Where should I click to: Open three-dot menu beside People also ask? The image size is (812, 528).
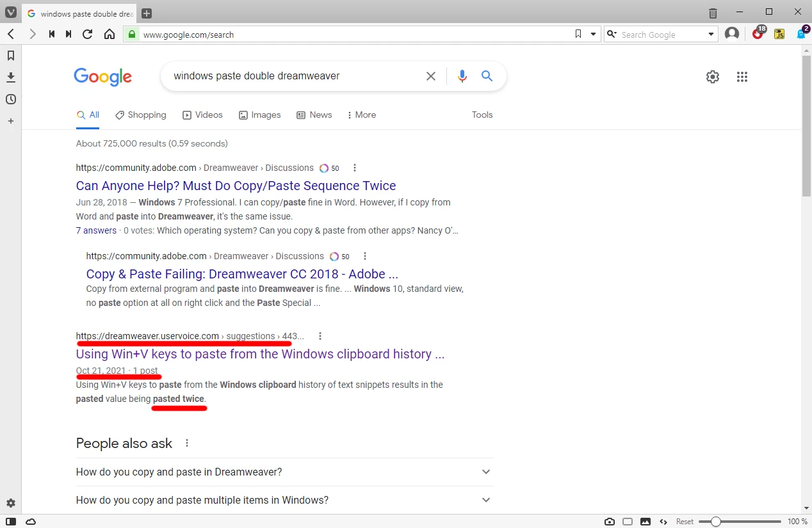click(x=187, y=443)
